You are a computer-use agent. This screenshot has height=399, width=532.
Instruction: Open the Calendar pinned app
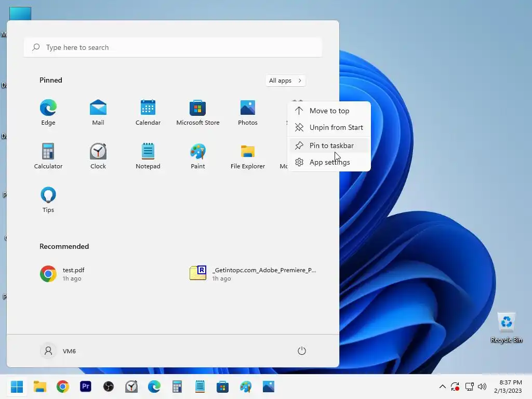point(148,112)
